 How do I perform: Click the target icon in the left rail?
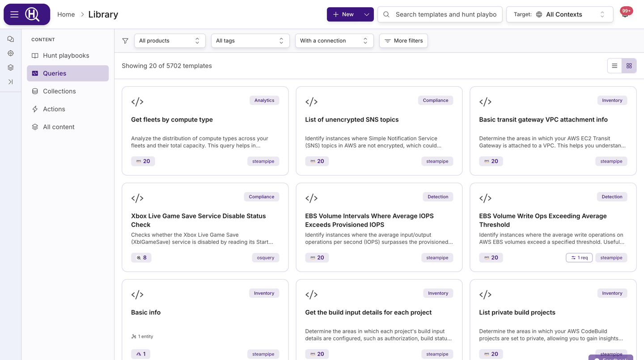(x=11, y=54)
